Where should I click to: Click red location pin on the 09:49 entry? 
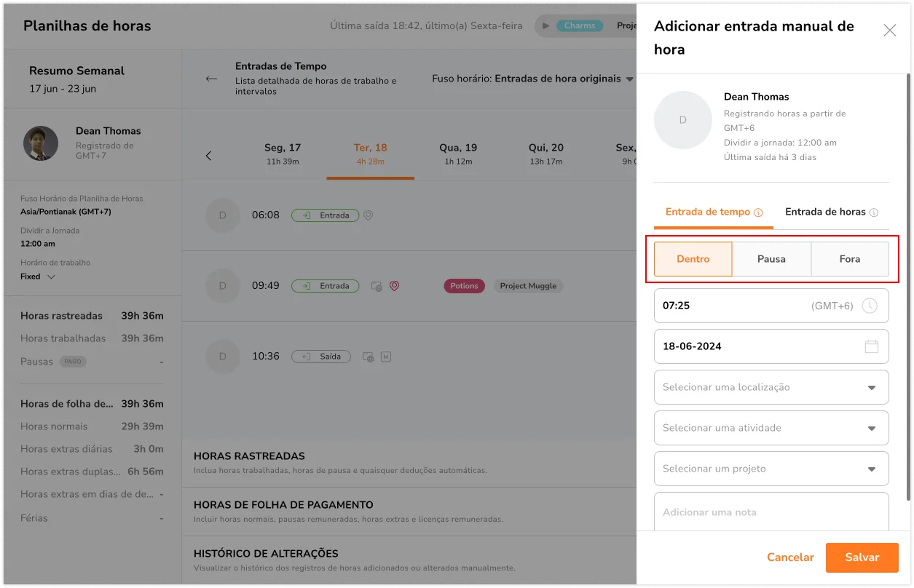coord(394,286)
